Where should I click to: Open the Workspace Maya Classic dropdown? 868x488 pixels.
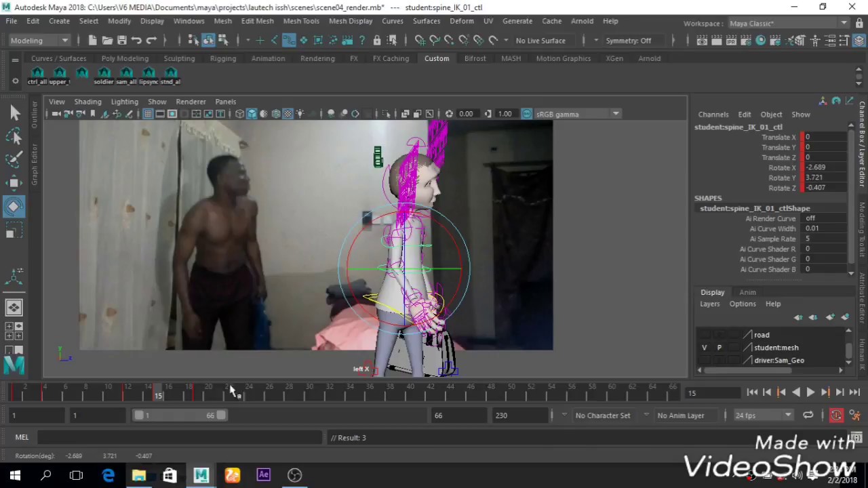point(787,24)
